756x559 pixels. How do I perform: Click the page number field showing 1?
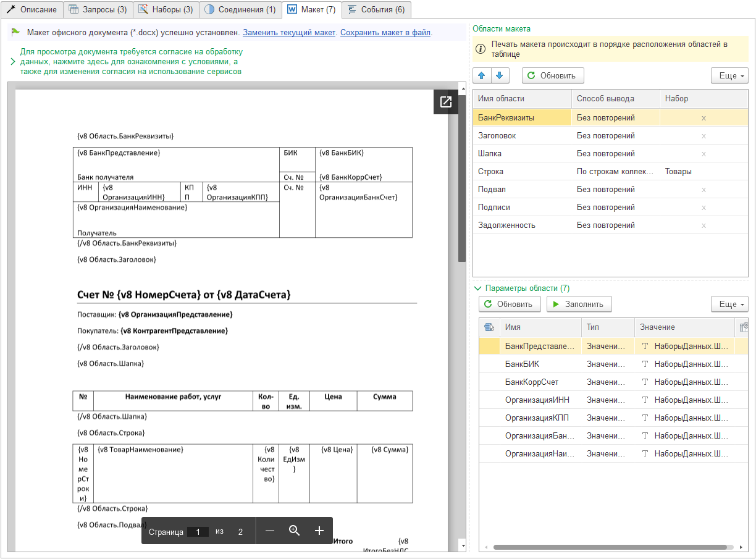tap(198, 532)
